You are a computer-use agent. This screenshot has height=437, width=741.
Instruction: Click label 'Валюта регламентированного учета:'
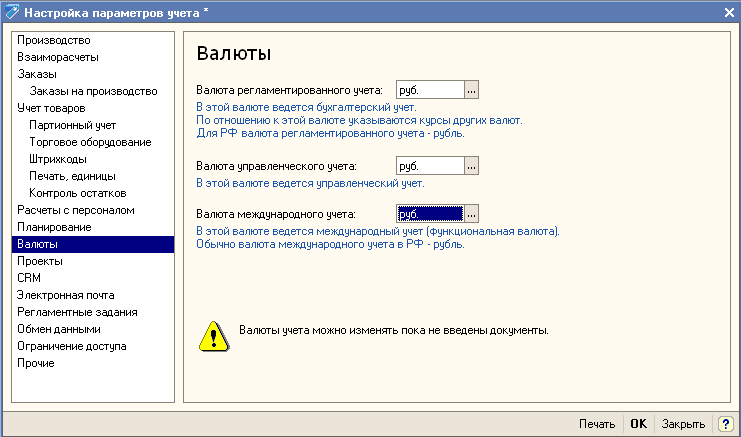289,90
